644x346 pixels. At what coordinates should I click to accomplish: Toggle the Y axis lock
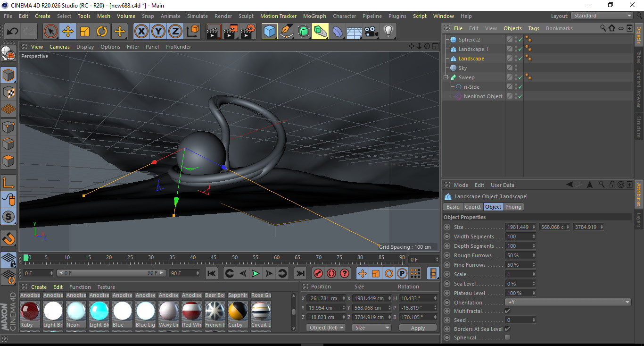point(158,32)
